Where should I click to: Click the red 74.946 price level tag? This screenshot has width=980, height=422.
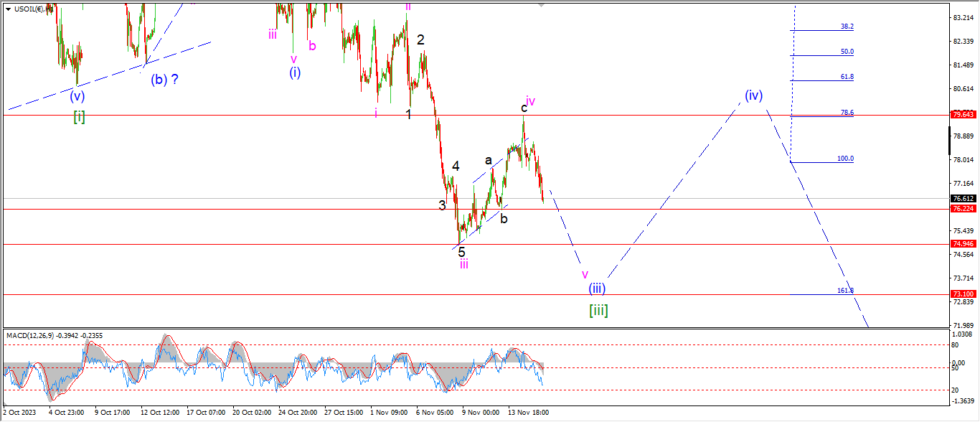(962, 244)
